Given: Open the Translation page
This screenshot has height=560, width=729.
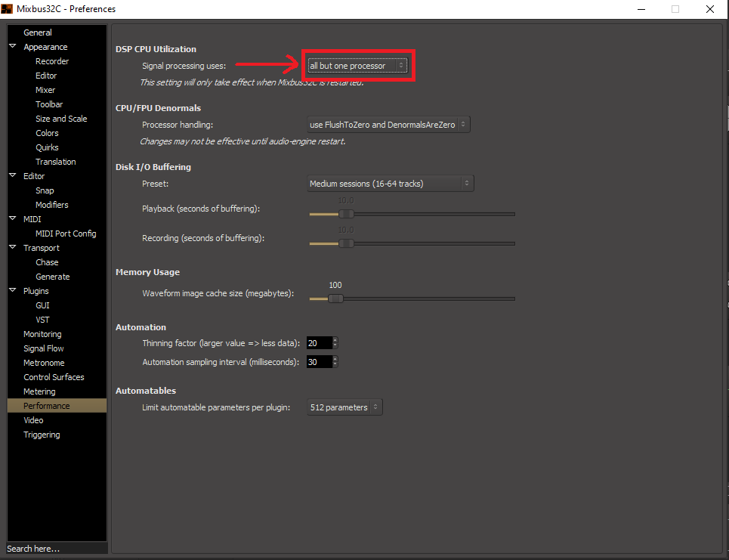Looking at the screenshot, I should coord(56,162).
